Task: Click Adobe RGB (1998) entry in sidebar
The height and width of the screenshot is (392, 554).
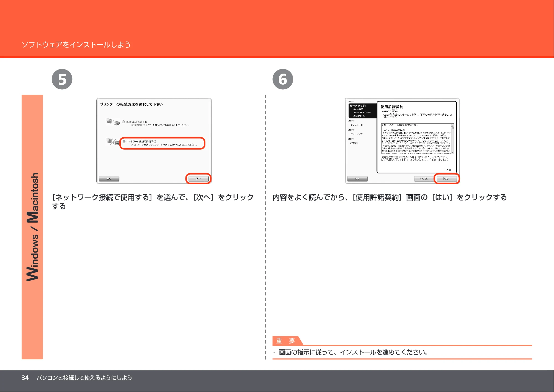Action: pos(362,113)
